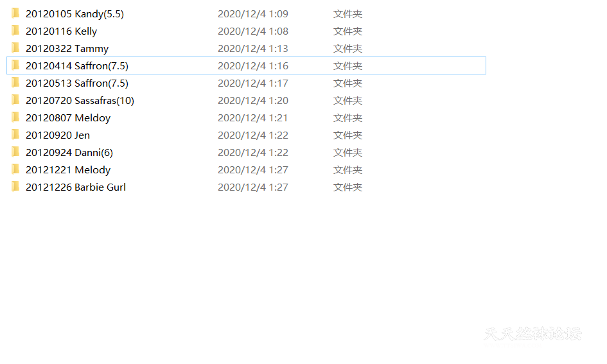Click the 文件夹 type label in Jen row
607x364 pixels.
click(x=347, y=135)
